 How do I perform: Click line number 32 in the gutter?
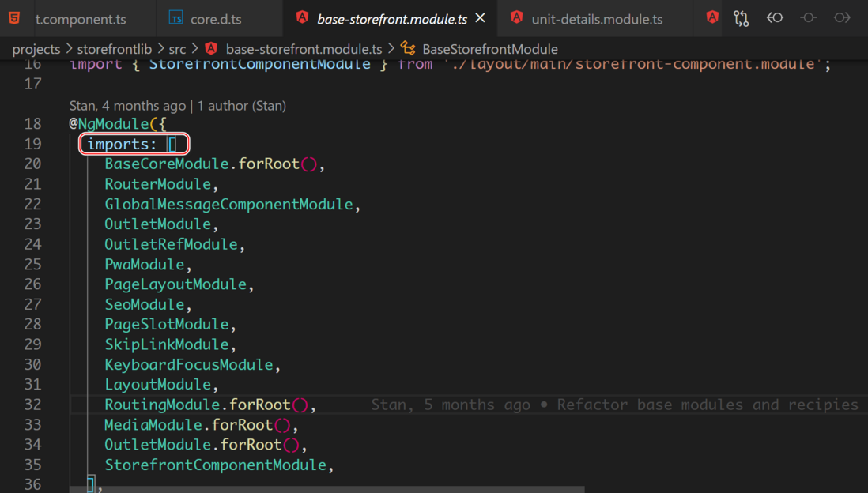click(32, 405)
